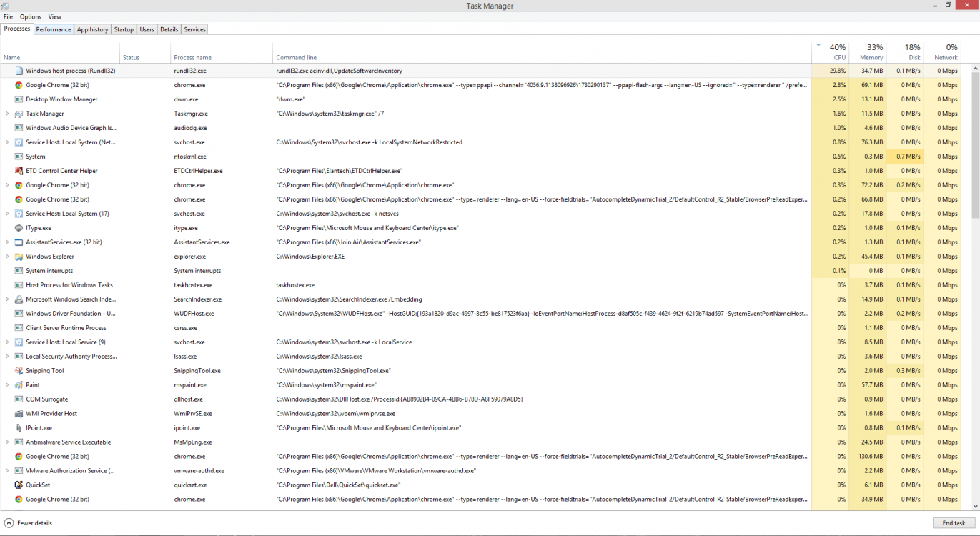
Task: Click the Dell QuickSet process icon
Action: pyautogui.click(x=18, y=485)
